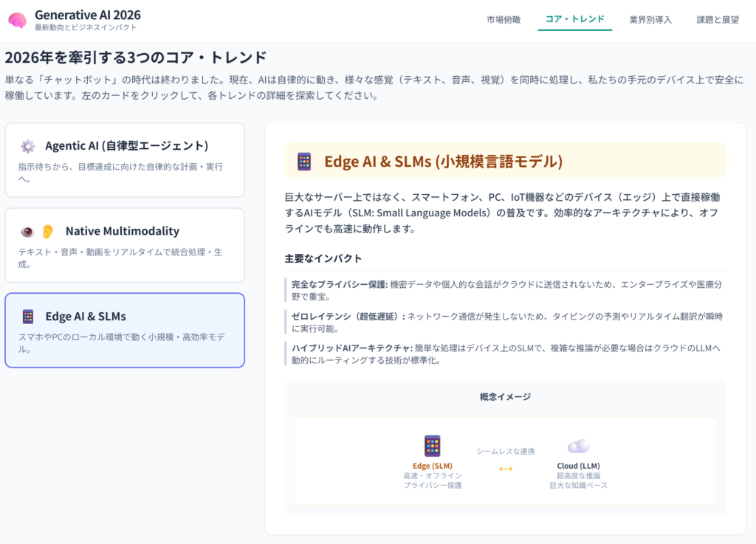Viewport: 756px width, 544px height.
Task: Click the ear icon on Native Multimodality card
Action: click(47, 231)
